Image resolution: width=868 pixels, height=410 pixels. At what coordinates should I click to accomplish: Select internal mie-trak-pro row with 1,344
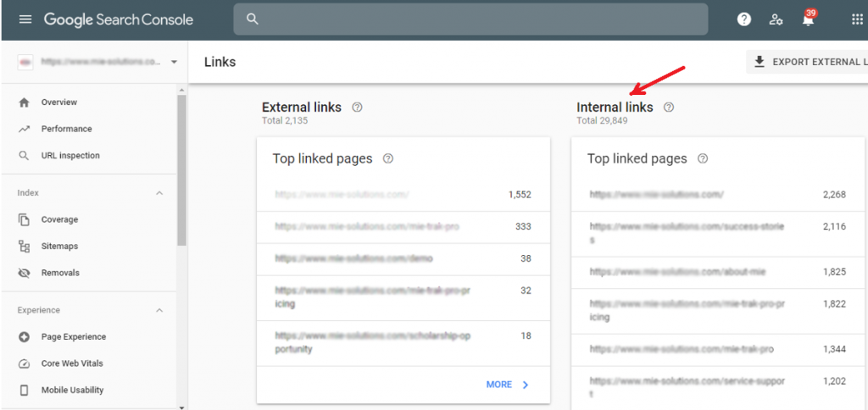pos(719,350)
